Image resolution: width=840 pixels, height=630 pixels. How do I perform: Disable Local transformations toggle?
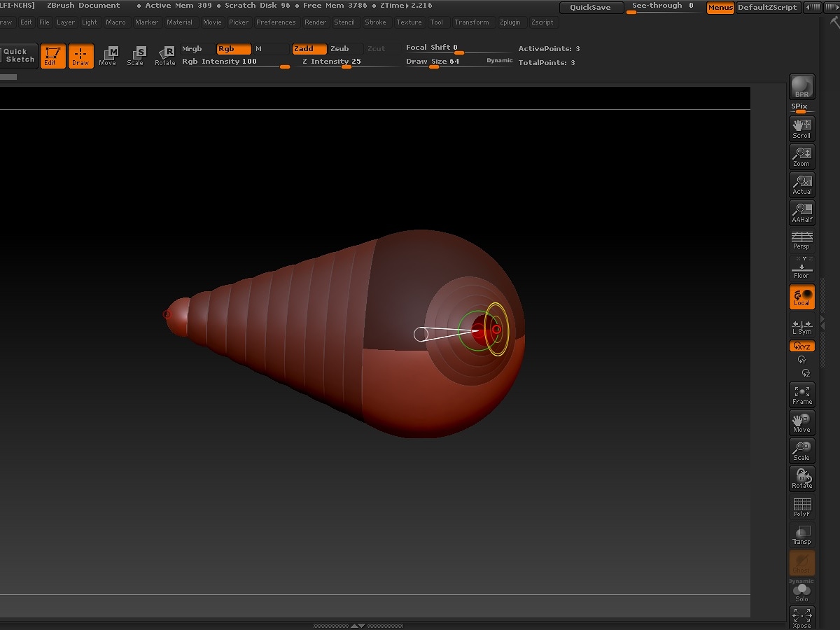(801, 297)
